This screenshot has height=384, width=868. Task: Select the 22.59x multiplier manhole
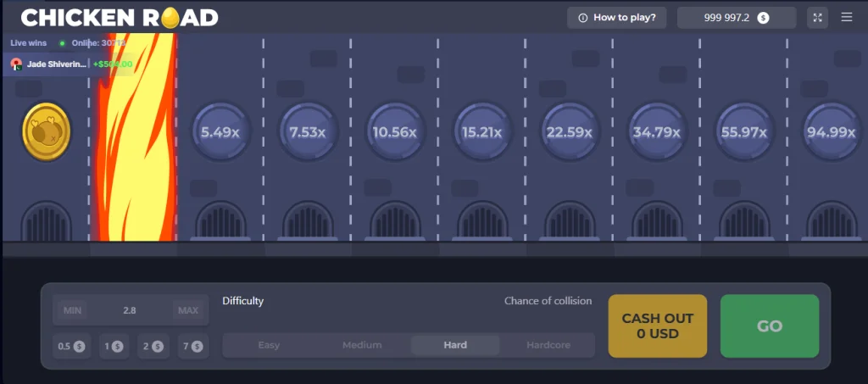point(570,131)
